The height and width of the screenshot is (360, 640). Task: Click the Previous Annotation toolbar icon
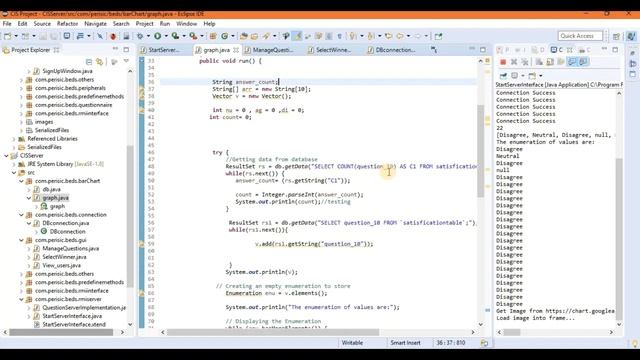(371, 36)
